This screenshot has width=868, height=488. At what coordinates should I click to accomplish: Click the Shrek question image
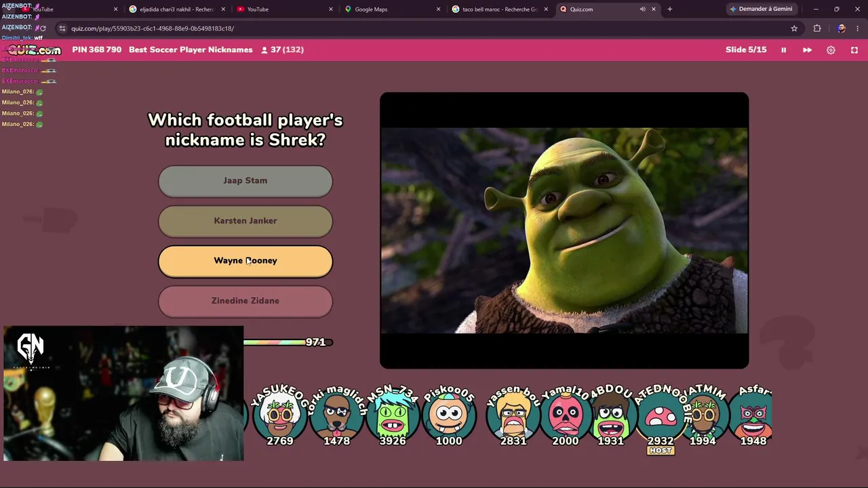coord(564,230)
